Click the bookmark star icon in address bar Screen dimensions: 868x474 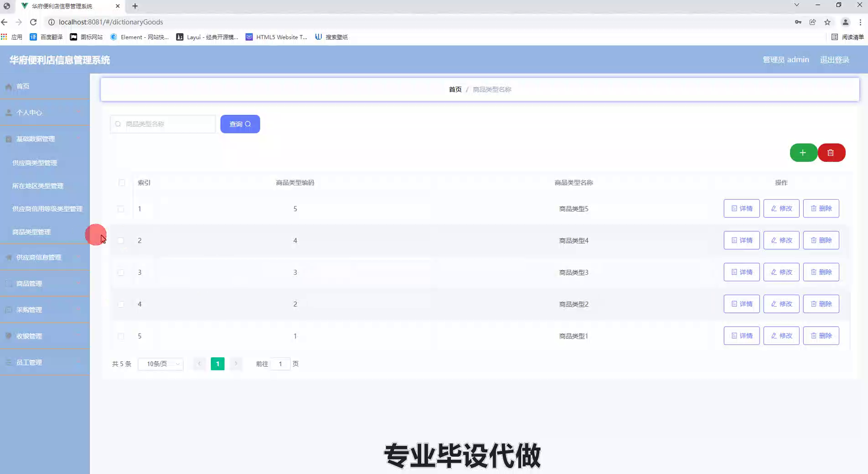coord(827,22)
